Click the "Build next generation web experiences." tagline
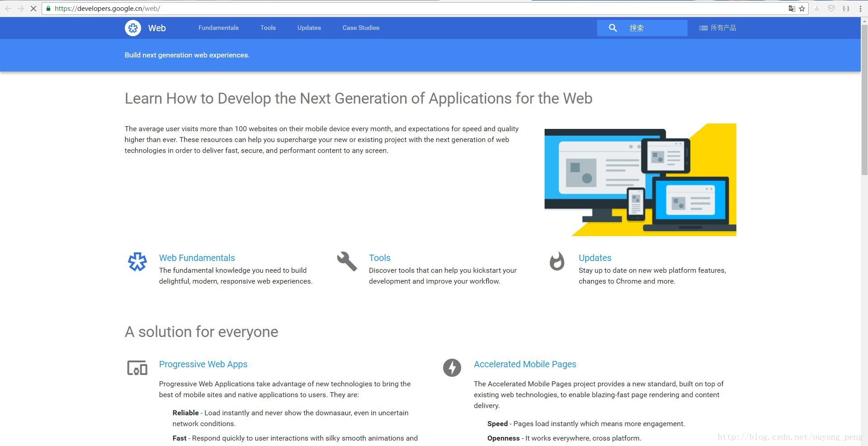 pyautogui.click(x=187, y=55)
